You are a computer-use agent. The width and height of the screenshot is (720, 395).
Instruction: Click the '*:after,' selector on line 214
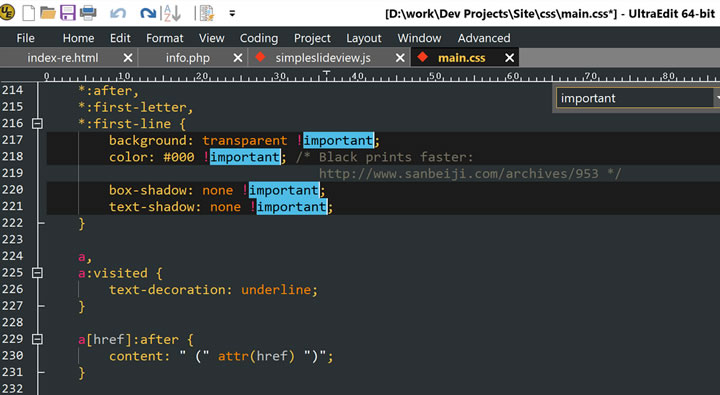[x=108, y=91]
